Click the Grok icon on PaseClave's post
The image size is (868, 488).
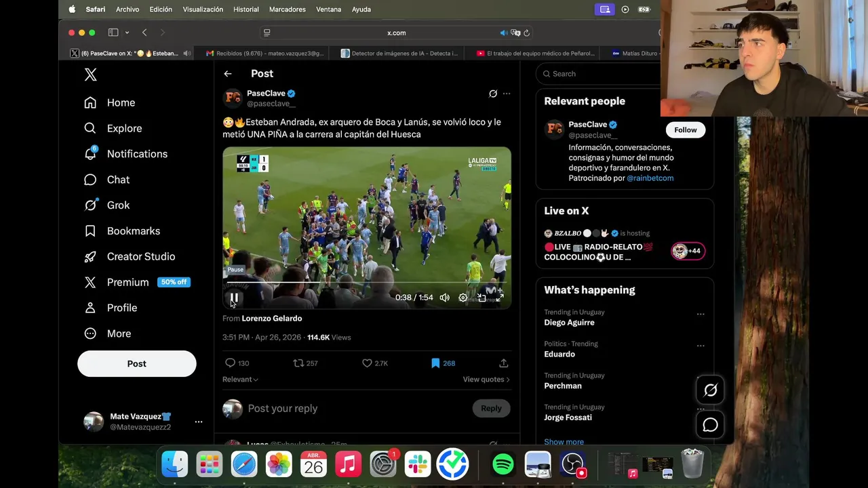point(493,94)
